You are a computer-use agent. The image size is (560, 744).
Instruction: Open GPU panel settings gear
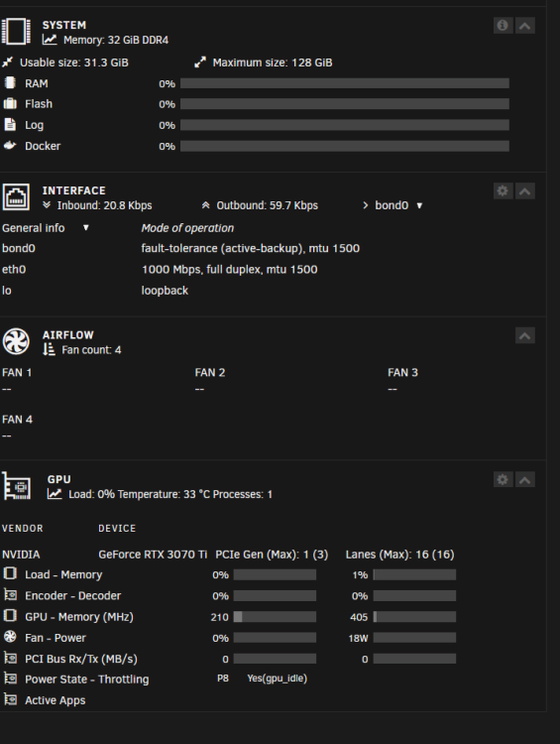pyautogui.click(x=503, y=479)
